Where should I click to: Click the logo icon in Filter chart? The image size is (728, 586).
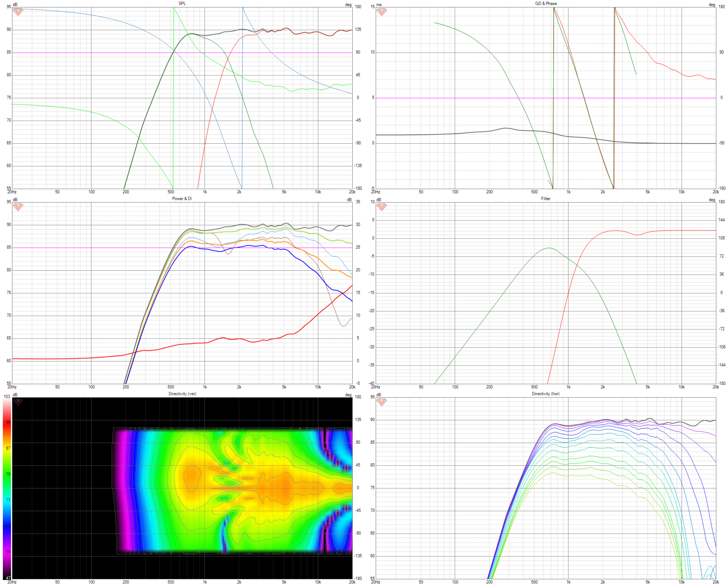pos(381,207)
